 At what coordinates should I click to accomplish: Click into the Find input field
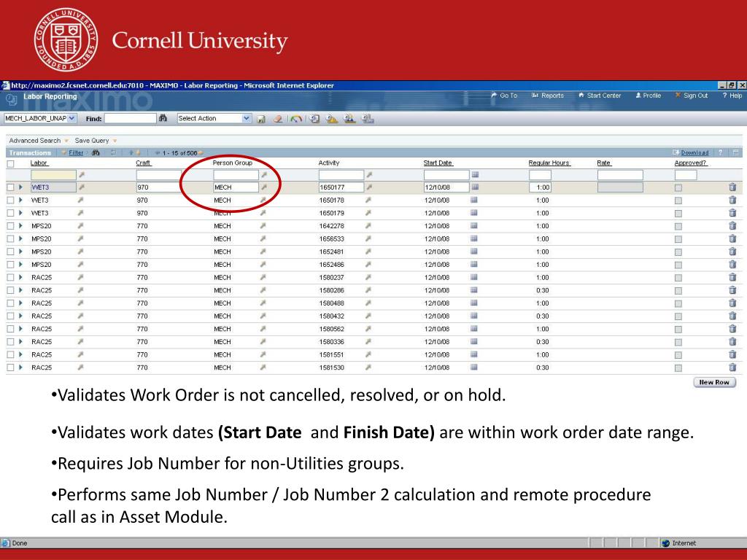[x=130, y=118]
